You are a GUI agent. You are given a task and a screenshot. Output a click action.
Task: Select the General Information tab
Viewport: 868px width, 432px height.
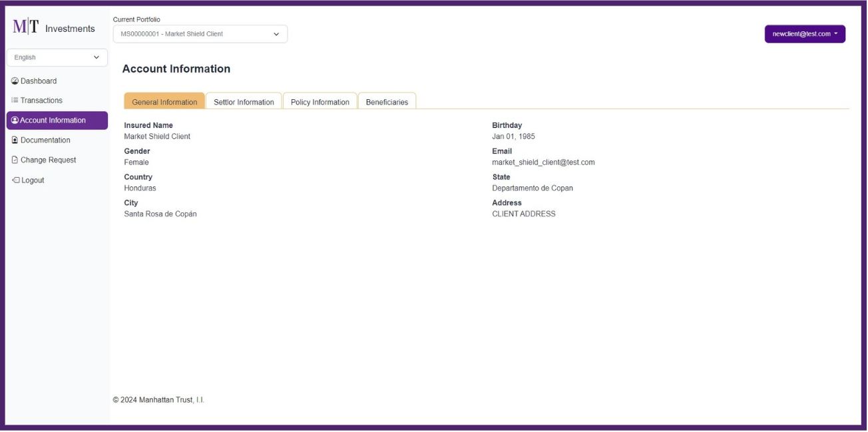[164, 102]
